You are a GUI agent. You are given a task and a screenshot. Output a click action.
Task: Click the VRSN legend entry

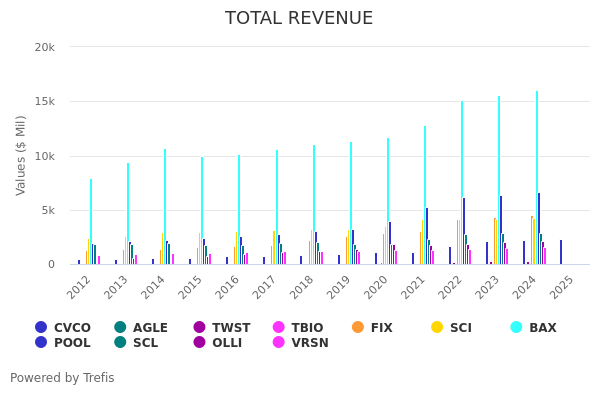[300, 343]
